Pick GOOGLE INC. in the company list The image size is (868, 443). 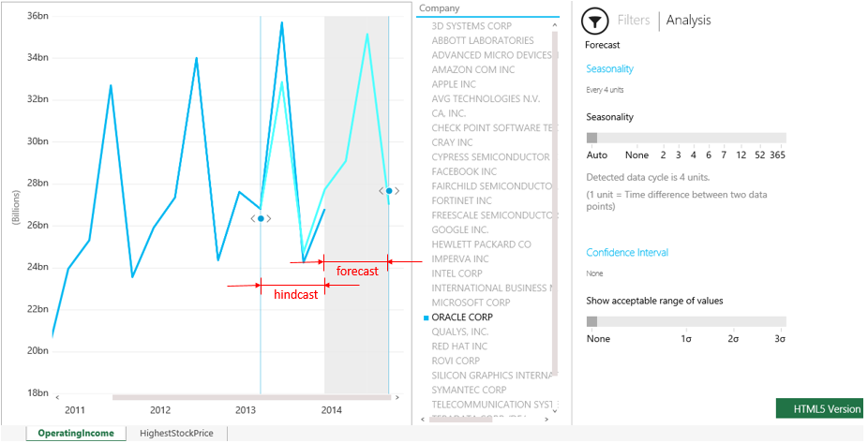[x=459, y=229]
